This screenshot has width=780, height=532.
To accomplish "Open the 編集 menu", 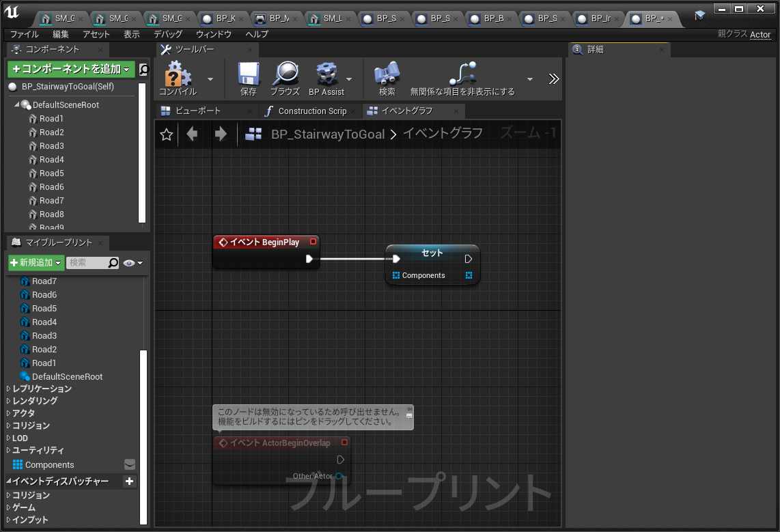I will [61, 34].
